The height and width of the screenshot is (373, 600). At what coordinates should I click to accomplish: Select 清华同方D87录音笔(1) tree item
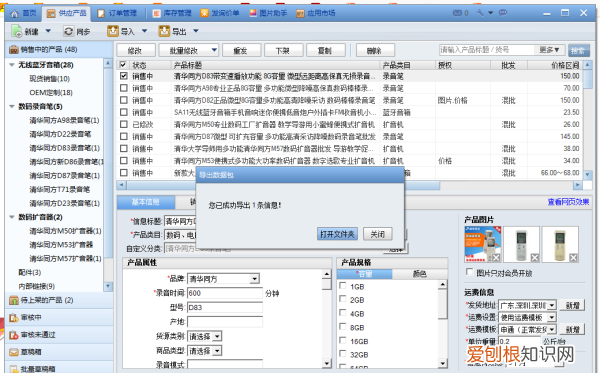pyautogui.click(x=65, y=176)
